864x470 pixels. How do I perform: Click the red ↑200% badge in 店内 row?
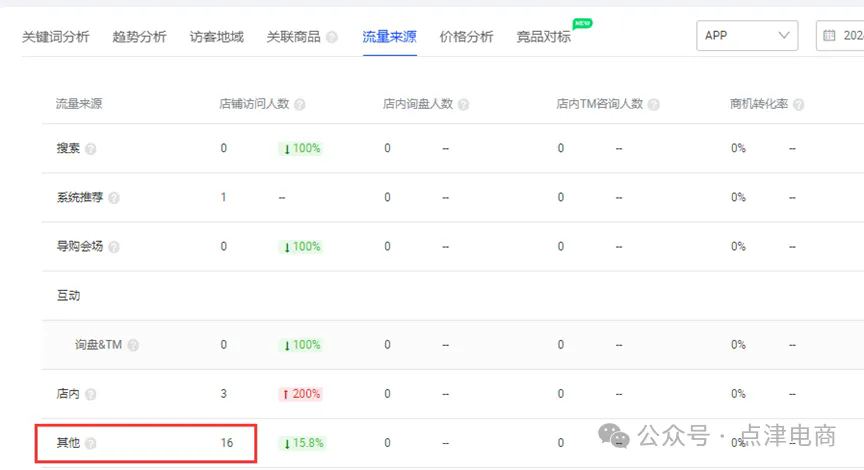pos(301,394)
